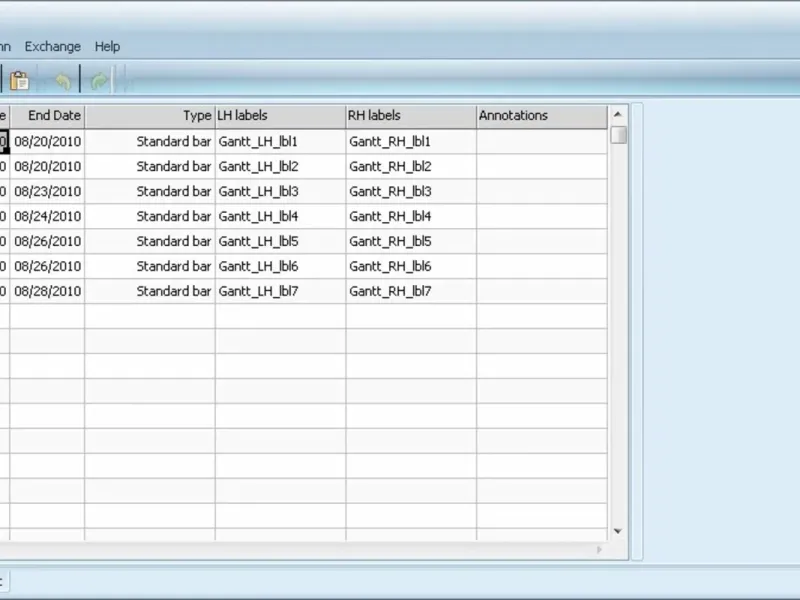
Task: Select cell Gantt_LH_lbl3
Action: 281,191
